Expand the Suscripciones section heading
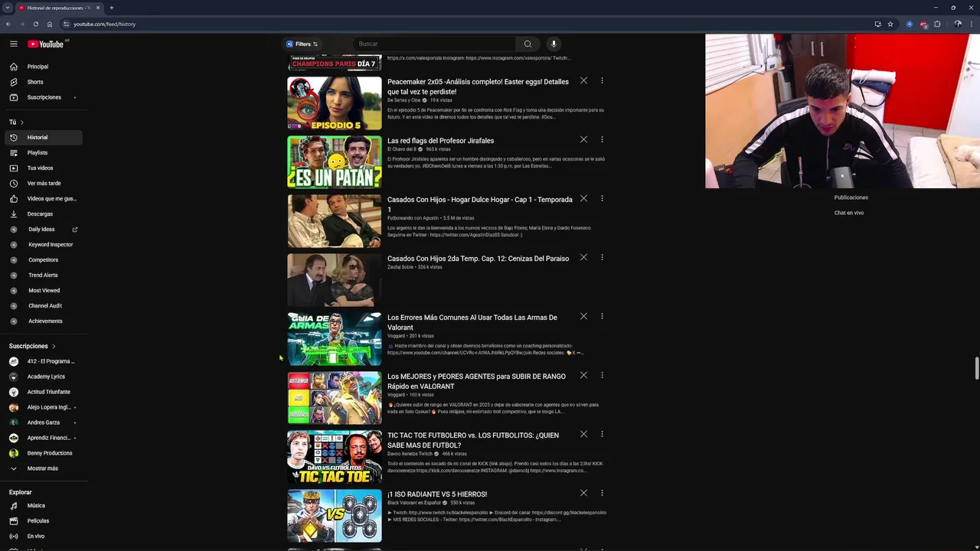This screenshot has height=551, width=980. tap(32, 346)
